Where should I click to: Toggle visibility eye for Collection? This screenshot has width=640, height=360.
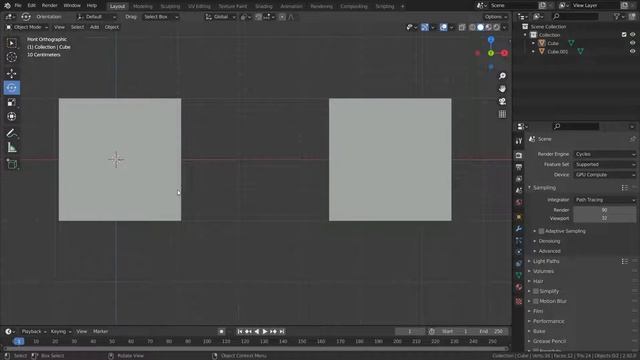tap(632, 35)
